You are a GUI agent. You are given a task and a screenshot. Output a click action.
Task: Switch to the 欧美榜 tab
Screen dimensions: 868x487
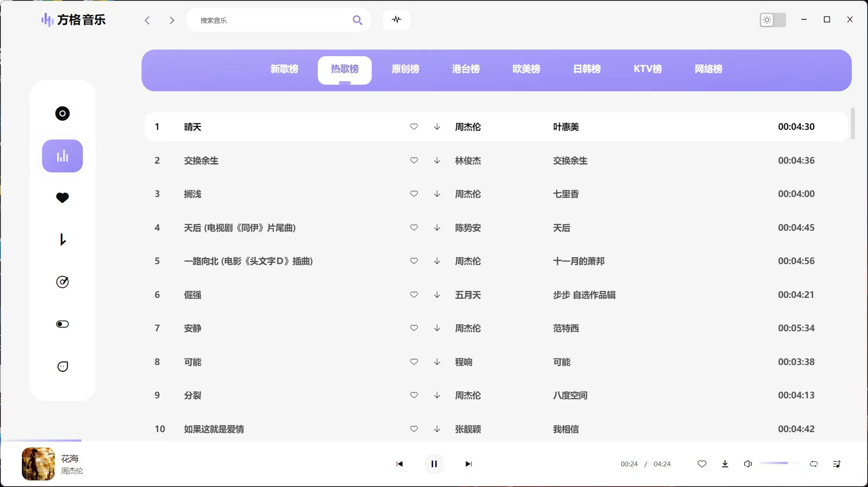[526, 69]
